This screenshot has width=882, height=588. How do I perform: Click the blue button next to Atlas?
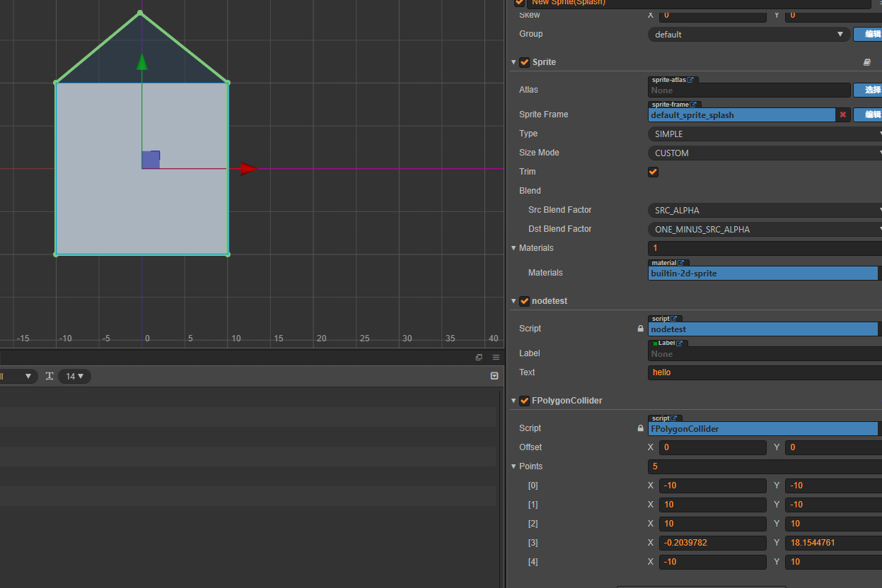[x=869, y=90]
